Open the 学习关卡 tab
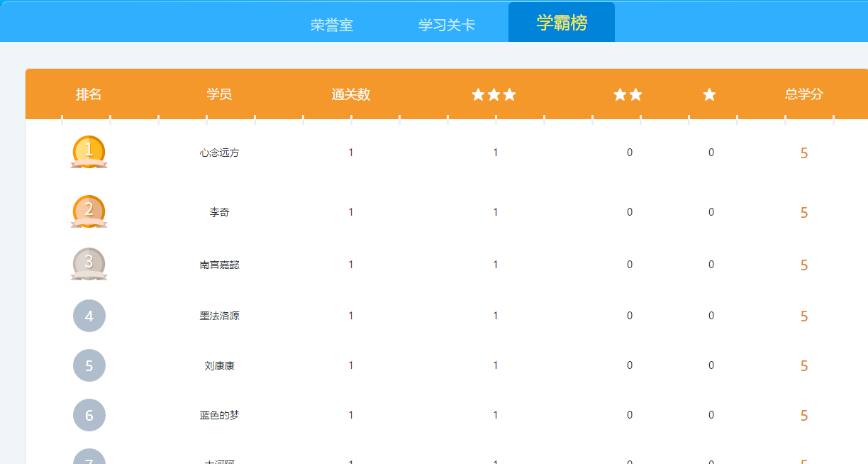 click(447, 25)
